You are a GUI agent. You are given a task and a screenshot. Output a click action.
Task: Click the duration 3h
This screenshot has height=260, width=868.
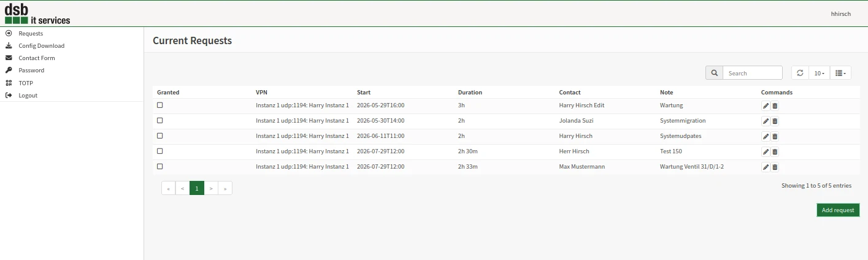tap(461, 105)
